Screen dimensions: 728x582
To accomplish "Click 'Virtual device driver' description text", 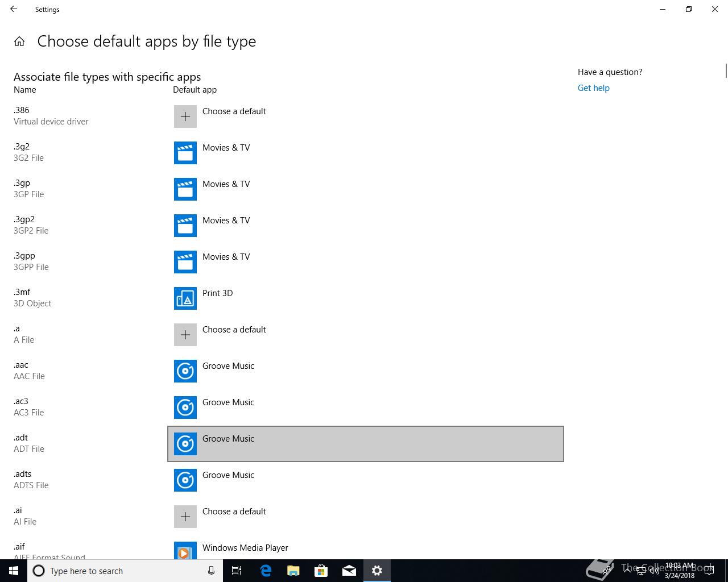I will click(x=51, y=122).
